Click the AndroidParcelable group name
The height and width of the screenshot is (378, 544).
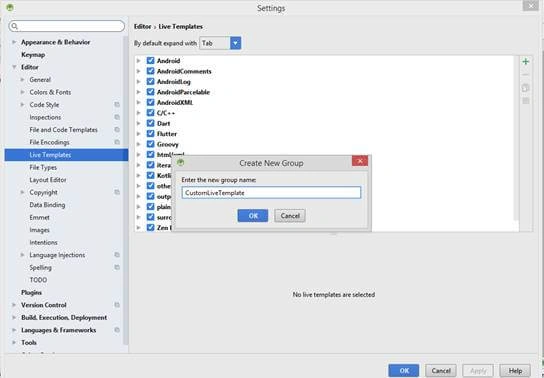[x=183, y=92]
